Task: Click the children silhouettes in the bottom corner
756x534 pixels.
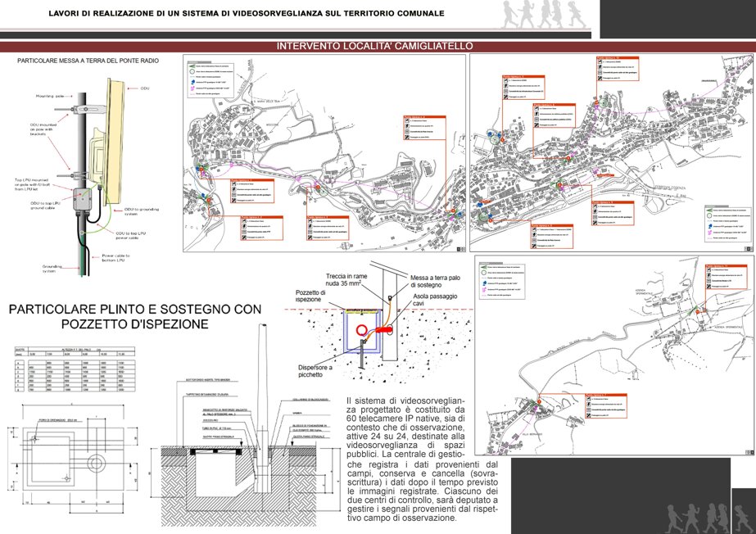Action: click(708, 518)
